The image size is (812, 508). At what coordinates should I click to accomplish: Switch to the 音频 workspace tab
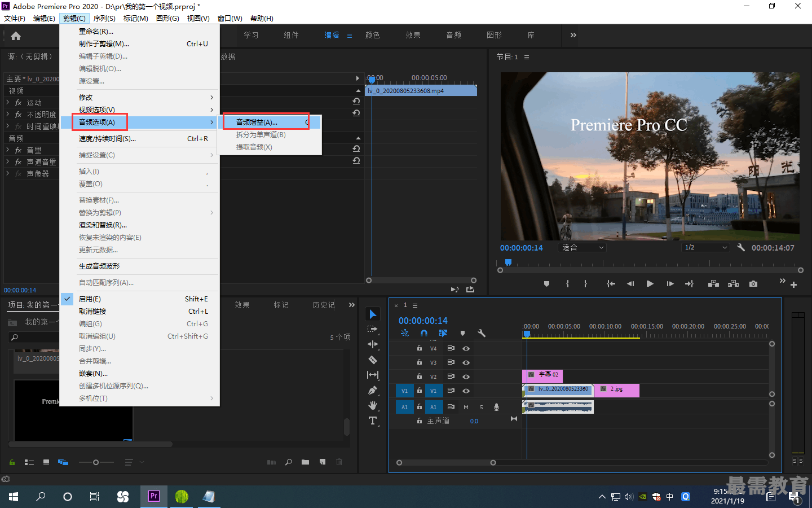pyautogui.click(x=453, y=35)
